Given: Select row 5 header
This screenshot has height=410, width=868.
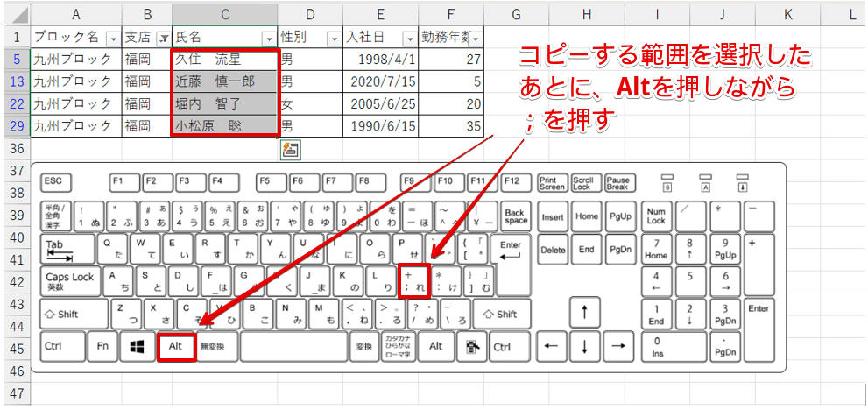Looking at the screenshot, I should [x=16, y=60].
